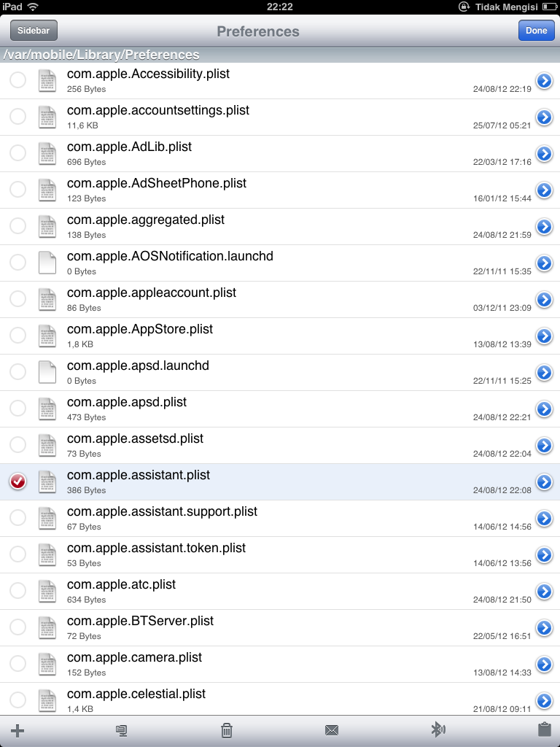The image size is (560, 747).
Task: Open details arrow for com.apple.accountsettings.plist
Action: coord(544,117)
